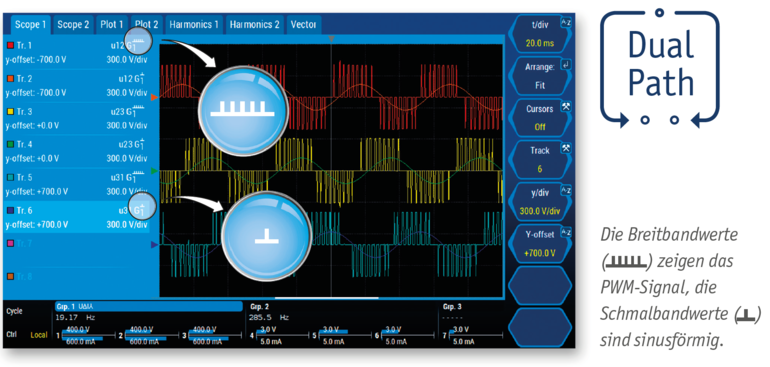The image size is (770, 367).
Task: Click the white scroll bar under the scope
Action: tap(327, 298)
